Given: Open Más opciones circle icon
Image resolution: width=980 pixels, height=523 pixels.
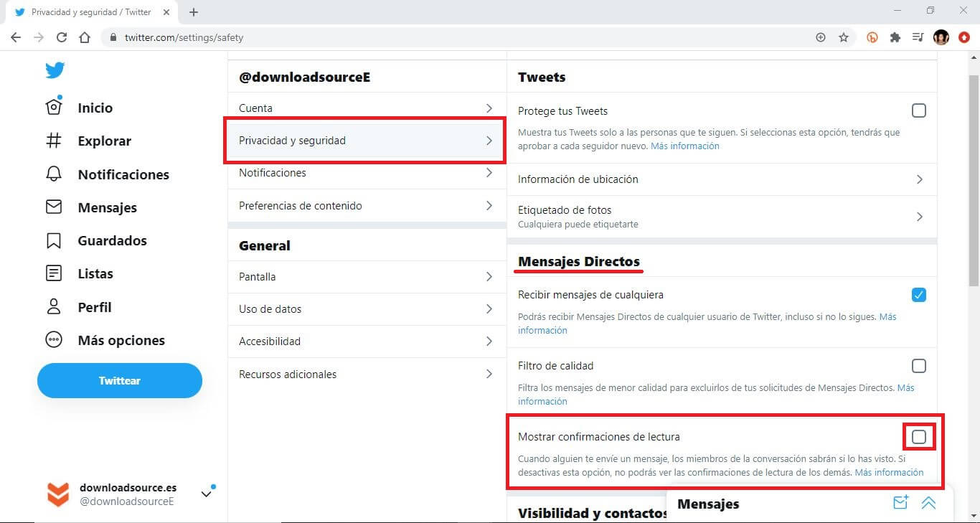Looking at the screenshot, I should pyautogui.click(x=54, y=340).
